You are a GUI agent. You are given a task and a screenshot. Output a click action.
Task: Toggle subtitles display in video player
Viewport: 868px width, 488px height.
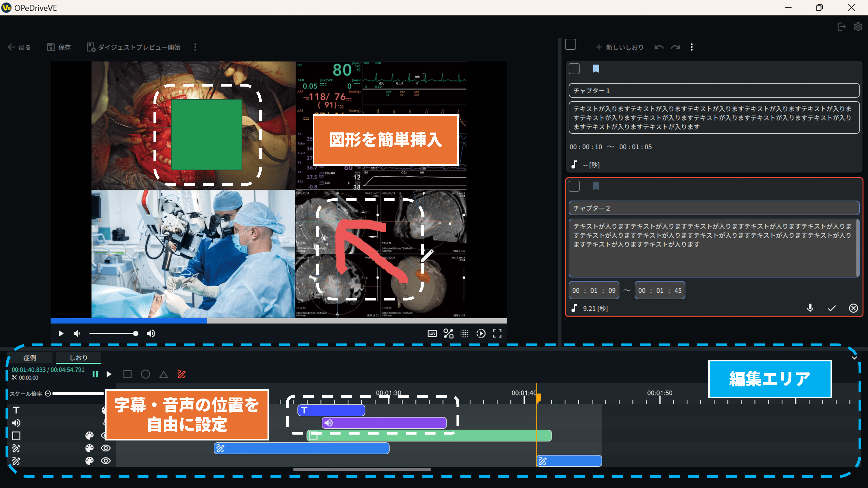(x=432, y=333)
